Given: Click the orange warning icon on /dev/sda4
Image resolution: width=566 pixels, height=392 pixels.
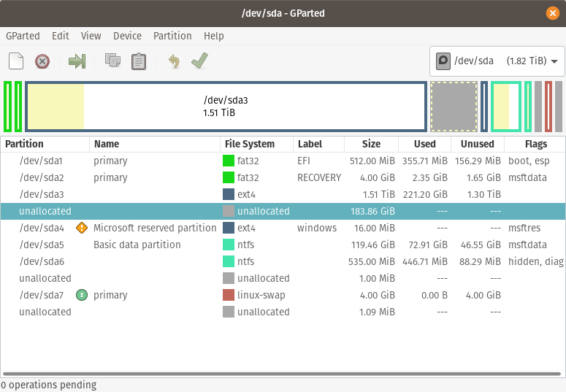Looking at the screenshot, I should [82, 228].
